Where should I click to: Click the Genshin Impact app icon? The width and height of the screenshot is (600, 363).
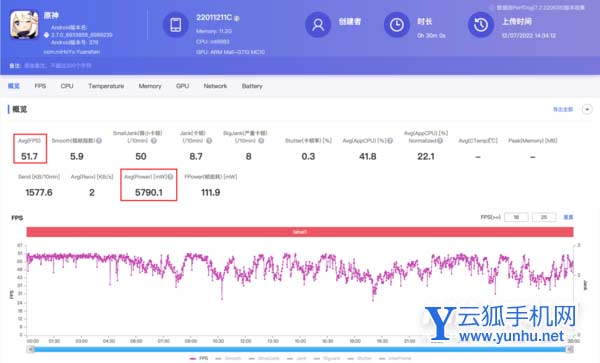pyautogui.click(x=24, y=24)
